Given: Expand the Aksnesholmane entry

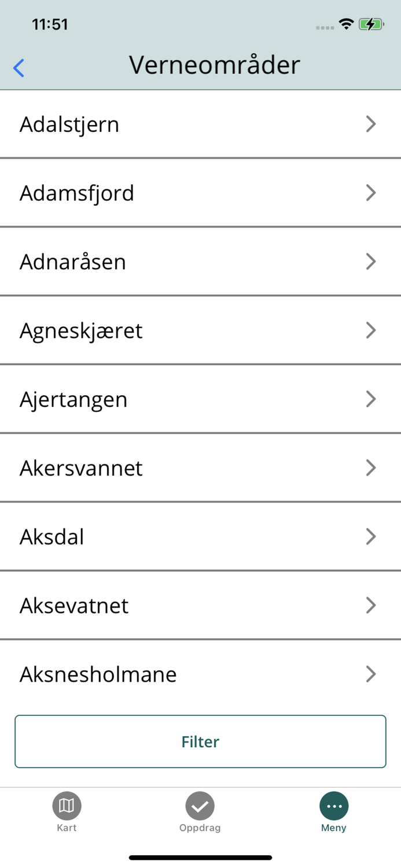Looking at the screenshot, I should [x=200, y=674].
